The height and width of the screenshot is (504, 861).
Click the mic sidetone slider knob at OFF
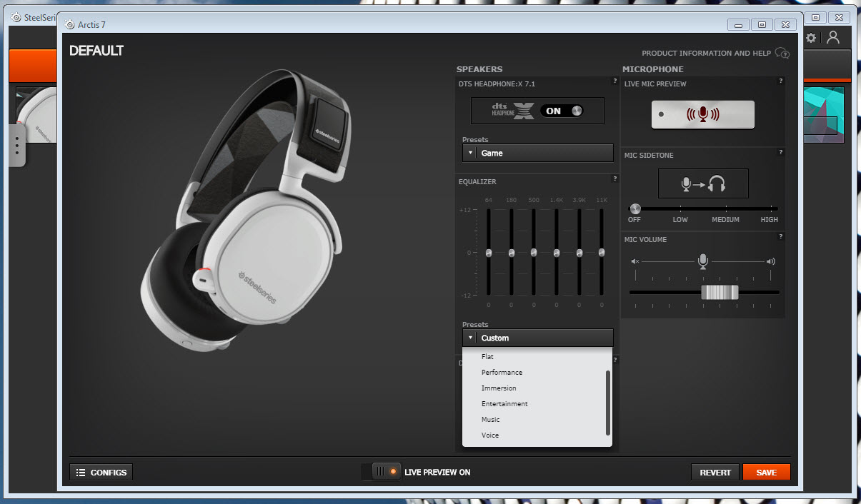pos(635,208)
